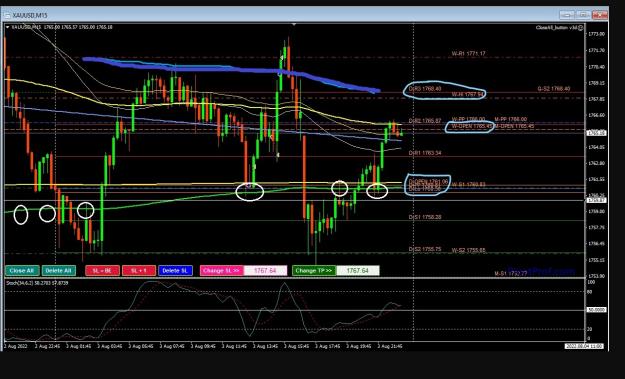Click the SL + 1 button
Image resolution: width=625 pixels, height=379 pixels.
coord(139,271)
